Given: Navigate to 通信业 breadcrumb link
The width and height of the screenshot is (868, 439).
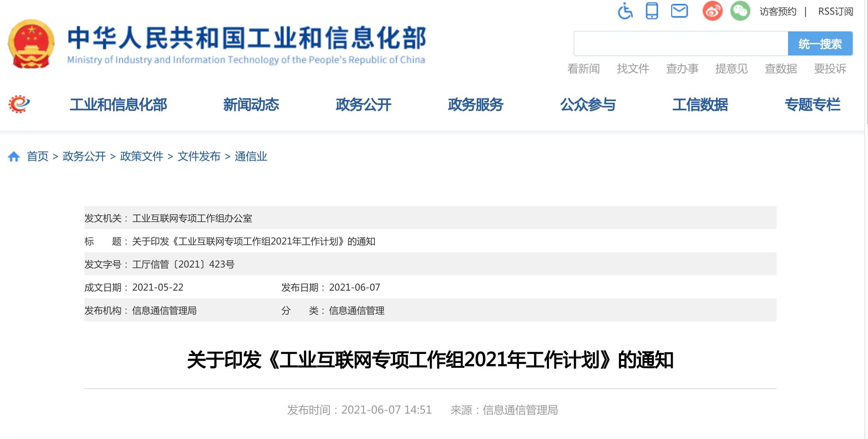Looking at the screenshot, I should click(251, 156).
